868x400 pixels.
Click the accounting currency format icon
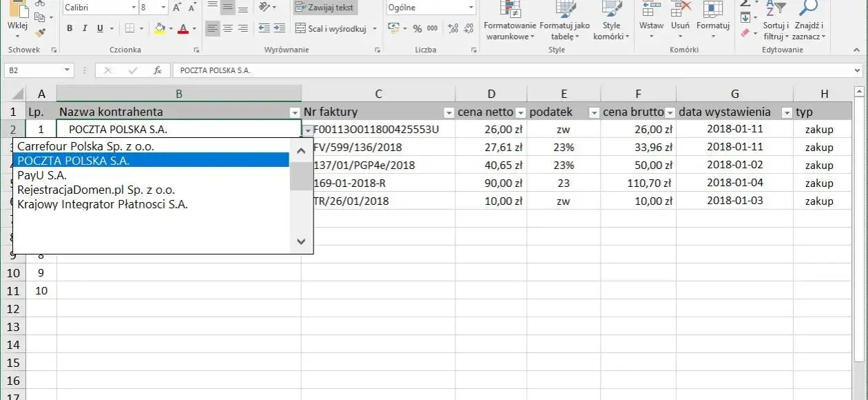pos(393,28)
